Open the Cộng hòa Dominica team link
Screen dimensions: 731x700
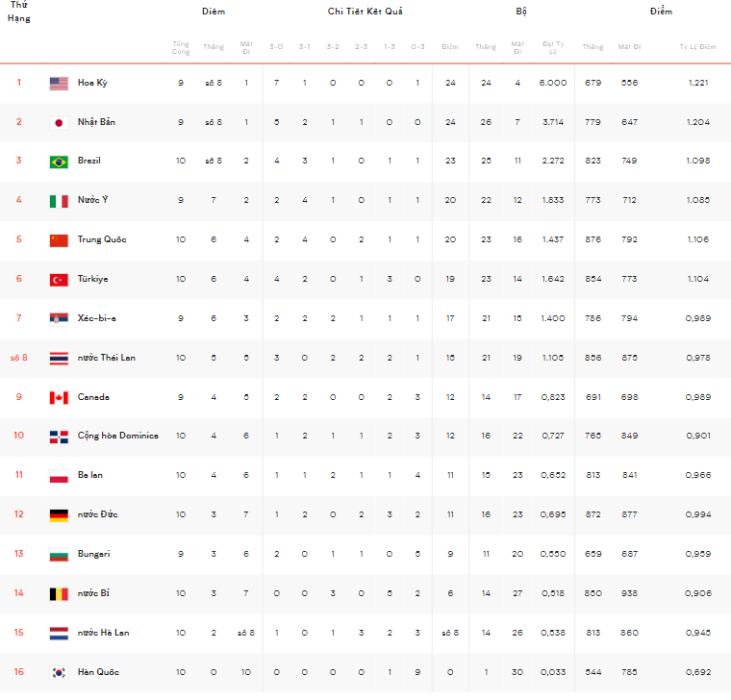(x=118, y=436)
